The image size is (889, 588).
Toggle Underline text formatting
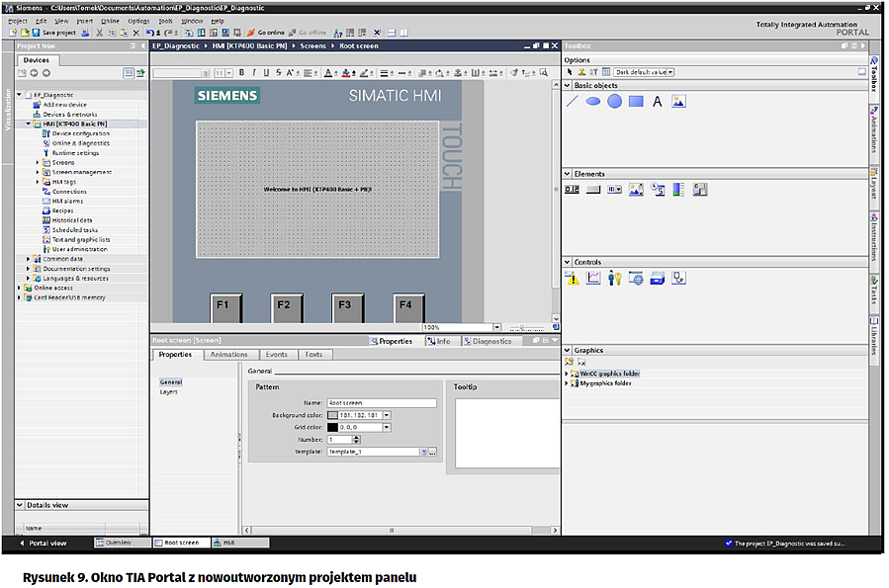pyautogui.click(x=265, y=73)
